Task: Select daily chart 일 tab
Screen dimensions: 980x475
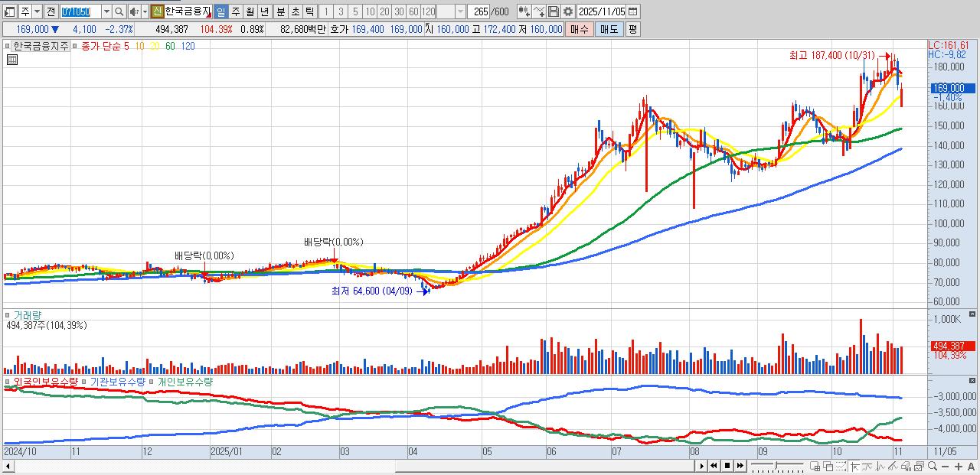Action: coord(220,11)
